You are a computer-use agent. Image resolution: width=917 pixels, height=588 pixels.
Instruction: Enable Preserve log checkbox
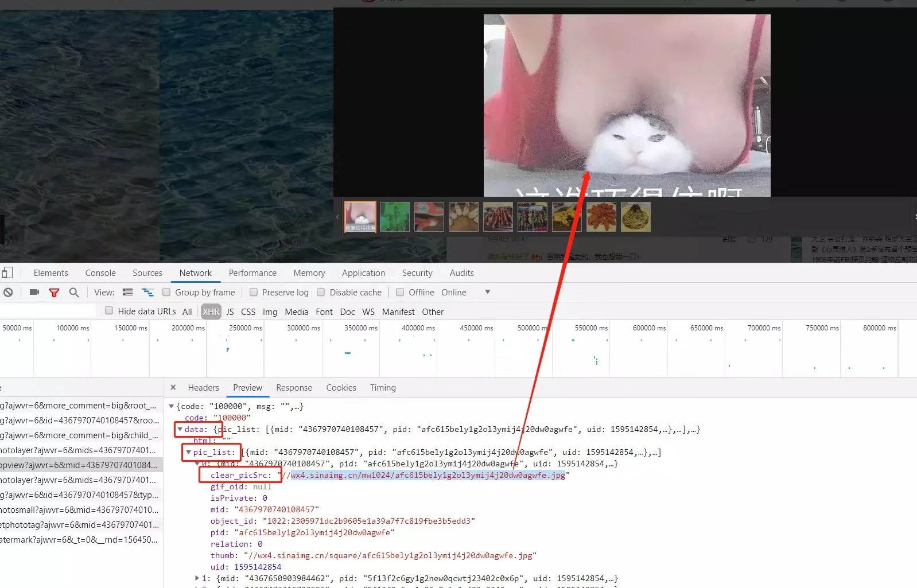(254, 293)
